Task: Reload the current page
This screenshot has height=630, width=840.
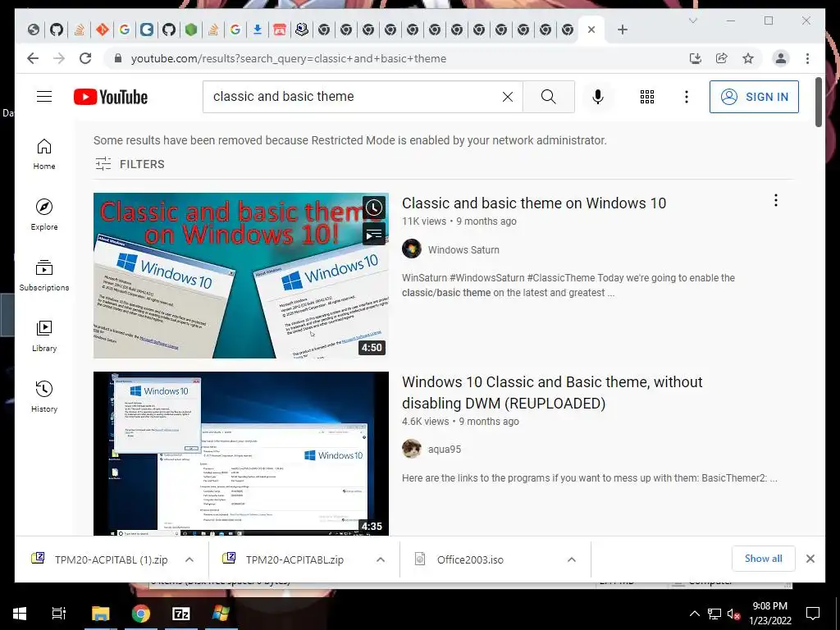Action: coord(85,58)
